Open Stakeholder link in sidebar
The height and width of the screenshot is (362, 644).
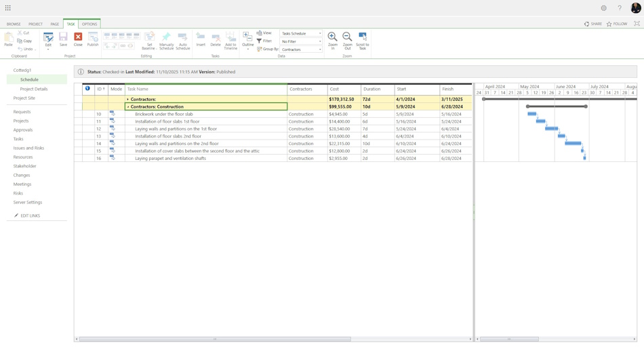[24, 166]
